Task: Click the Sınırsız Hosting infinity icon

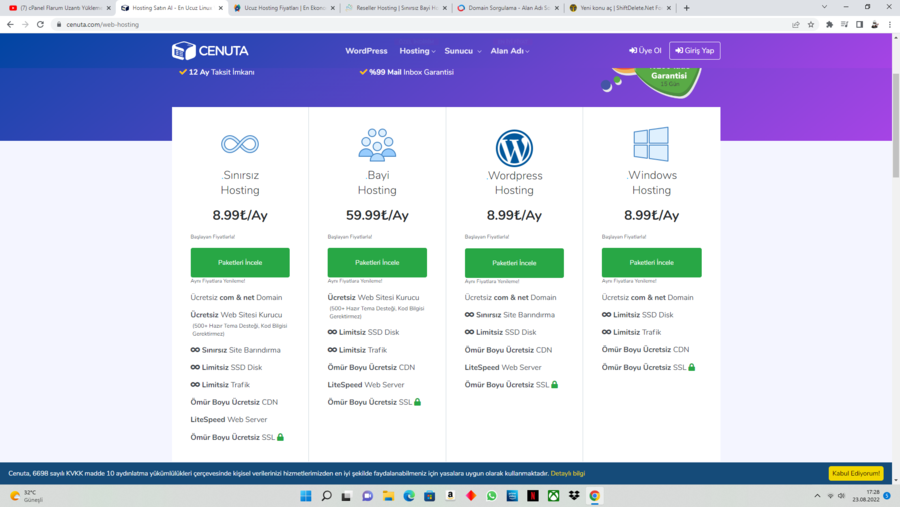Action: pyautogui.click(x=240, y=144)
